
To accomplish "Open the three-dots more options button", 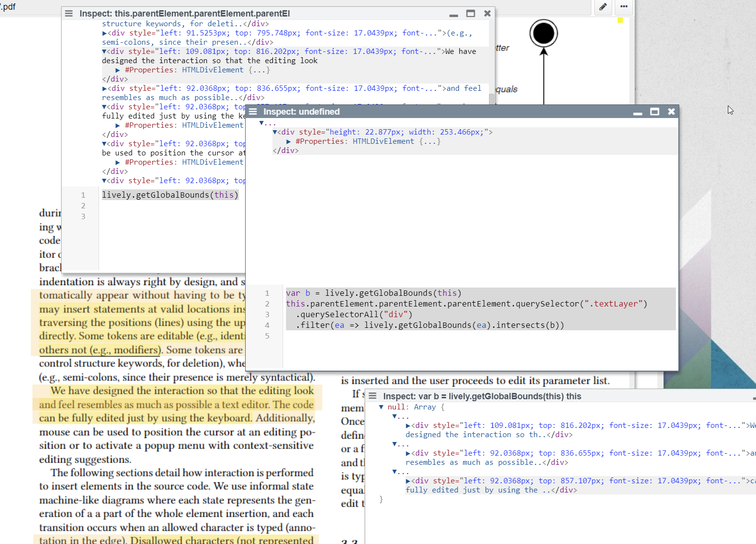I will point(624,7).
